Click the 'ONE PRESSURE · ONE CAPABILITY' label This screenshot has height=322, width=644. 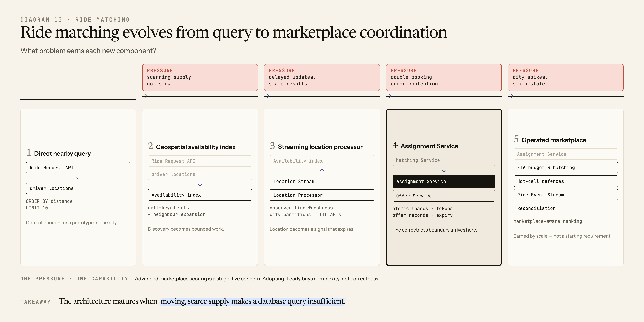point(74,279)
